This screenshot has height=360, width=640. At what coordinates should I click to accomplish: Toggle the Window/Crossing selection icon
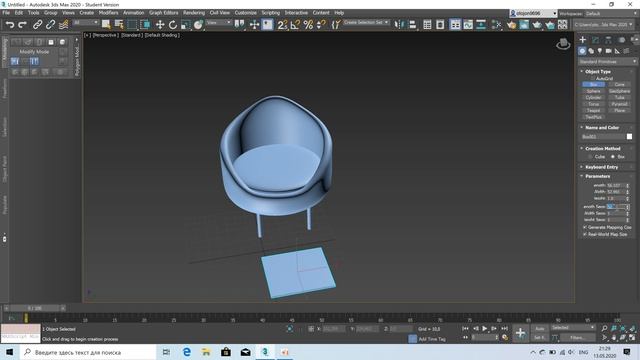click(145, 24)
